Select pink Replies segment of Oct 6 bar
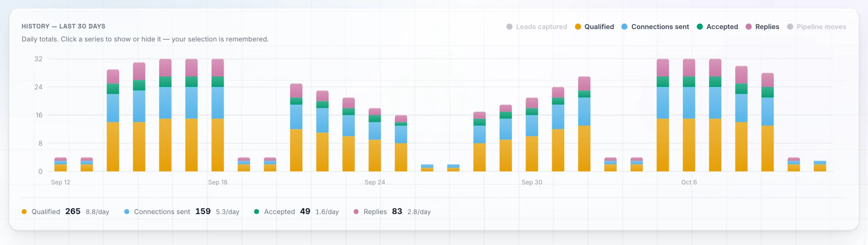Viewport: 868px width, 245px height. click(689, 68)
